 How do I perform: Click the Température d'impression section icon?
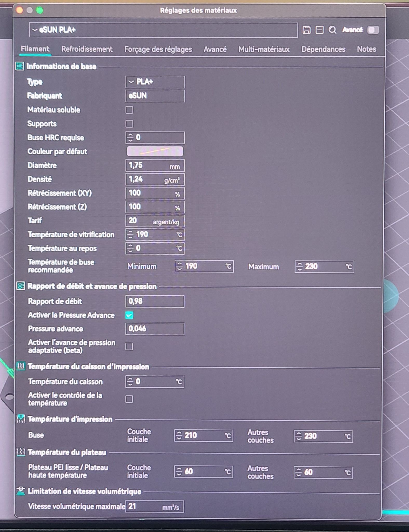[x=21, y=419]
